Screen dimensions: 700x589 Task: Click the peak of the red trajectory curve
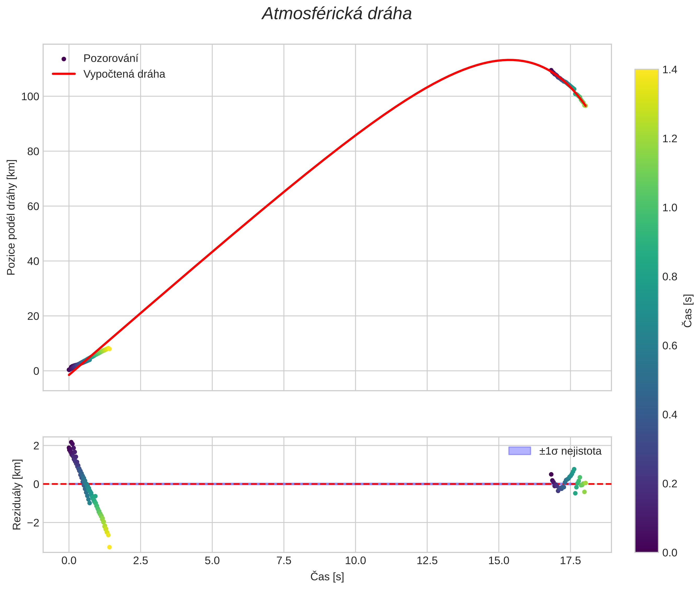(x=509, y=60)
